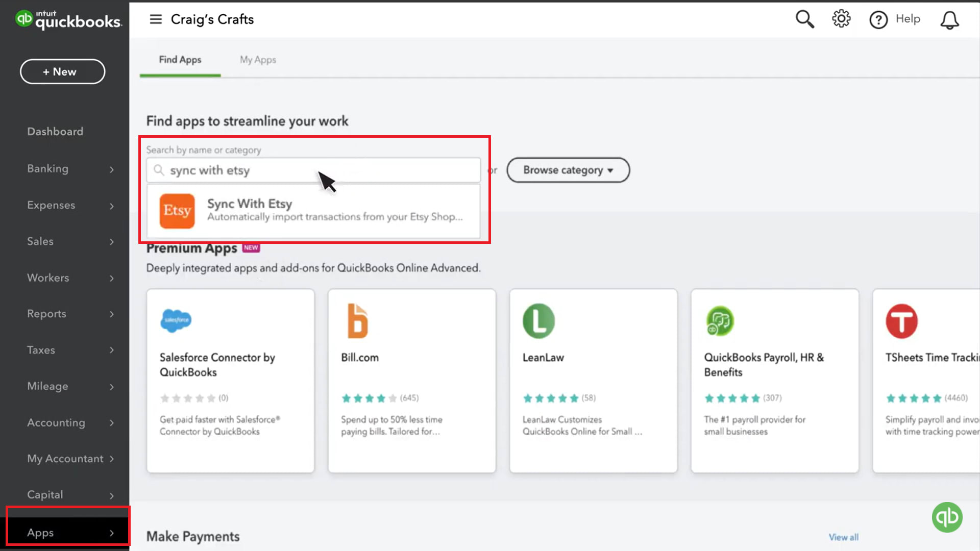The height and width of the screenshot is (551, 980).
Task: Expand the Expenses sidebar chevron
Action: click(x=112, y=206)
